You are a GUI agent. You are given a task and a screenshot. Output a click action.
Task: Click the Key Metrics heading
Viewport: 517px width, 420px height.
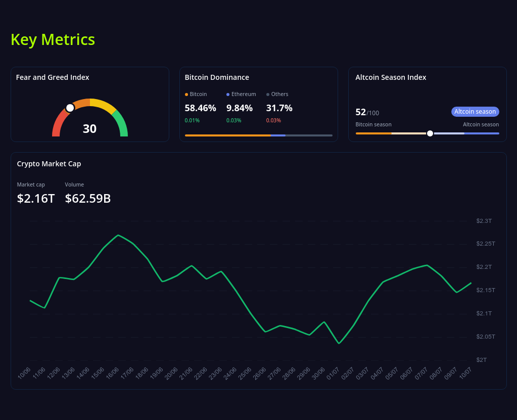coord(53,39)
